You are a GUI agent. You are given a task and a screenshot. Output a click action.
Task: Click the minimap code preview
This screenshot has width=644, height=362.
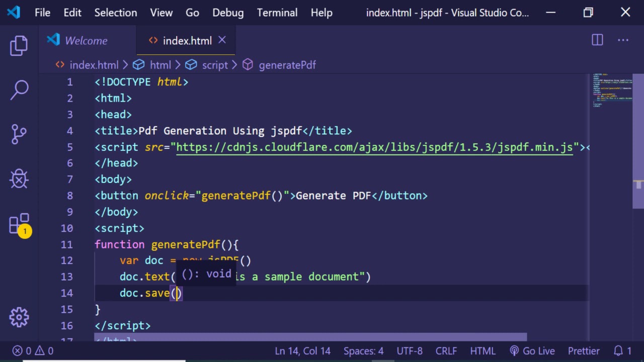pos(612,90)
